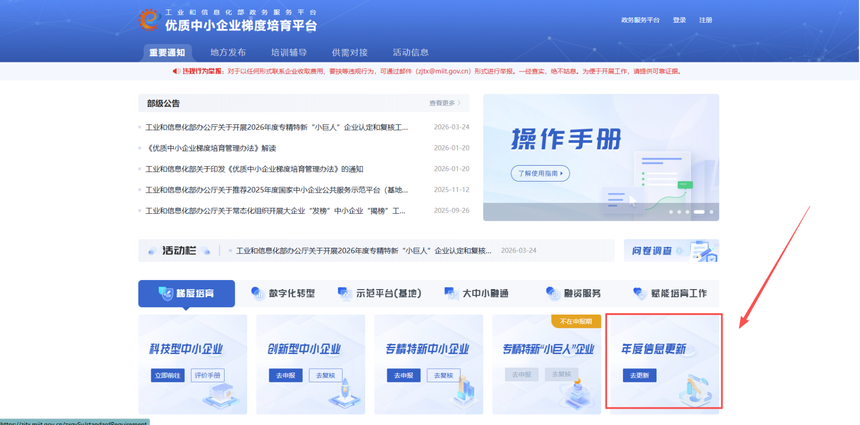
Task: Click 去更新 on 年度信息更新 card
Action: click(x=640, y=375)
